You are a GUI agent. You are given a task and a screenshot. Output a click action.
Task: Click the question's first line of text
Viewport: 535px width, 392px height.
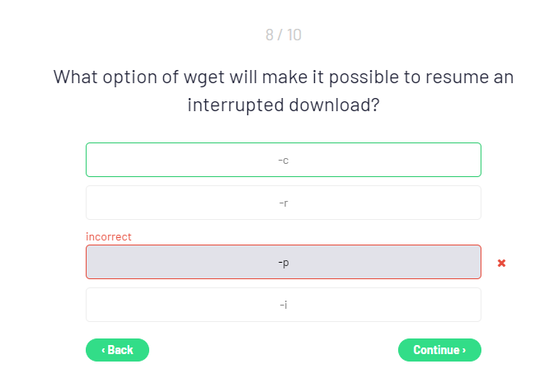pos(283,77)
